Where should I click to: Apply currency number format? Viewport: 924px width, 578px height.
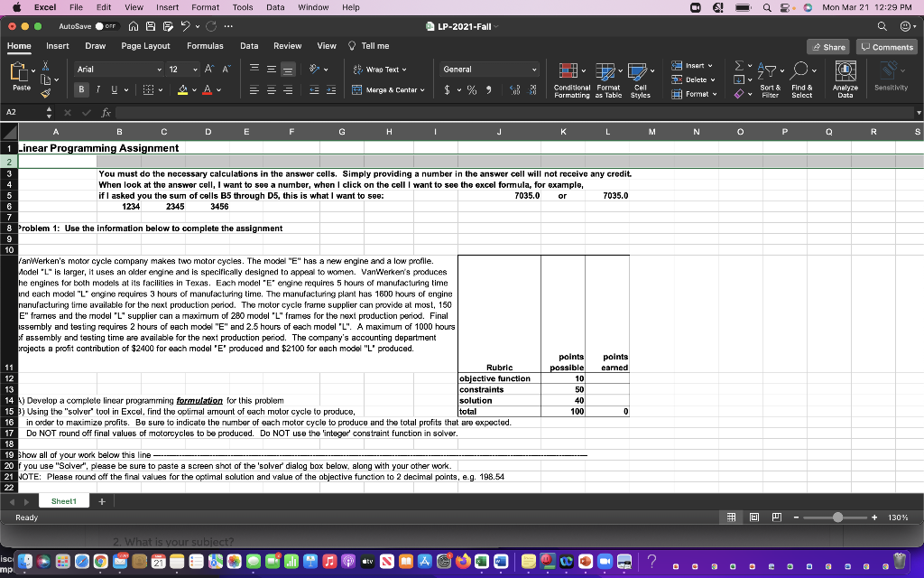click(x=448, y=90)
